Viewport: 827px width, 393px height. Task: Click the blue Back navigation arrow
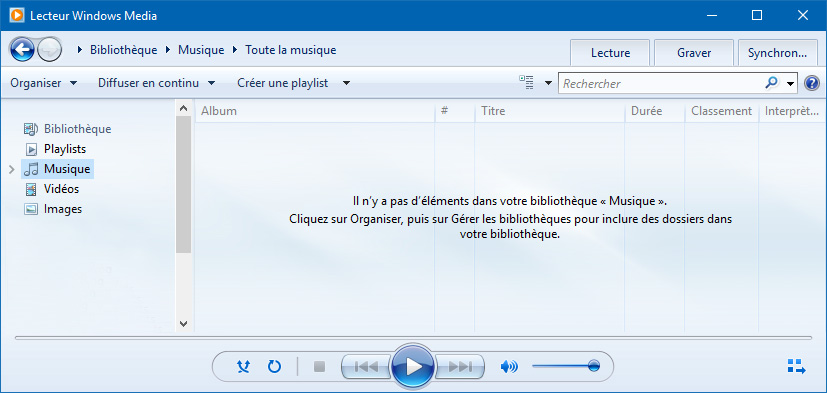(22, 50)
